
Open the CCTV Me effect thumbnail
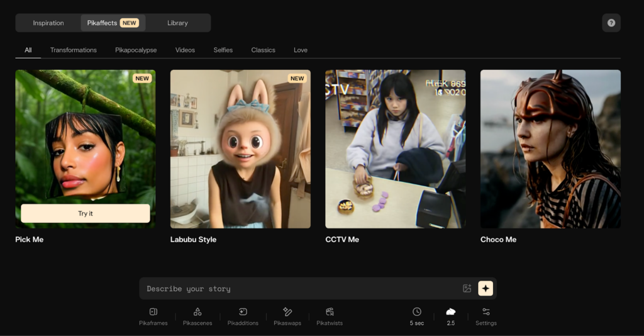(395, 148)
